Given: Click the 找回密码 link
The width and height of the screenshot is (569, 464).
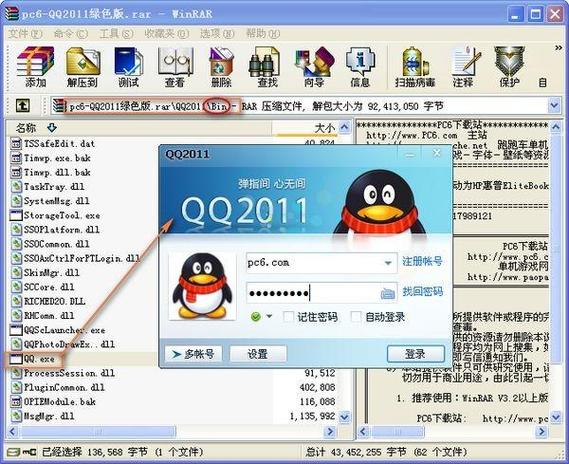Looking at the screenshot, I should [422, 291].
